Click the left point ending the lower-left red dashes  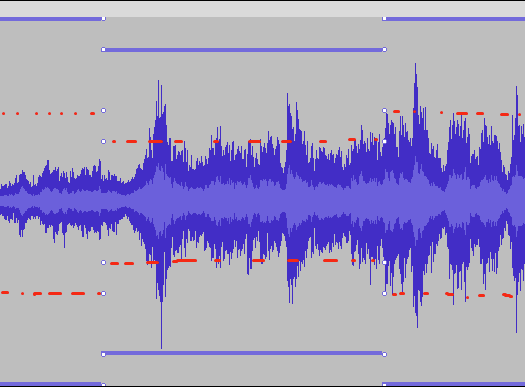tap(103, 294)
